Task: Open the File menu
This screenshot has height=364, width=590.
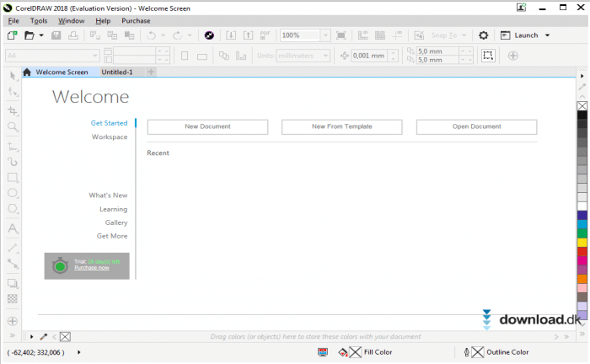Action: pos(13,21)
